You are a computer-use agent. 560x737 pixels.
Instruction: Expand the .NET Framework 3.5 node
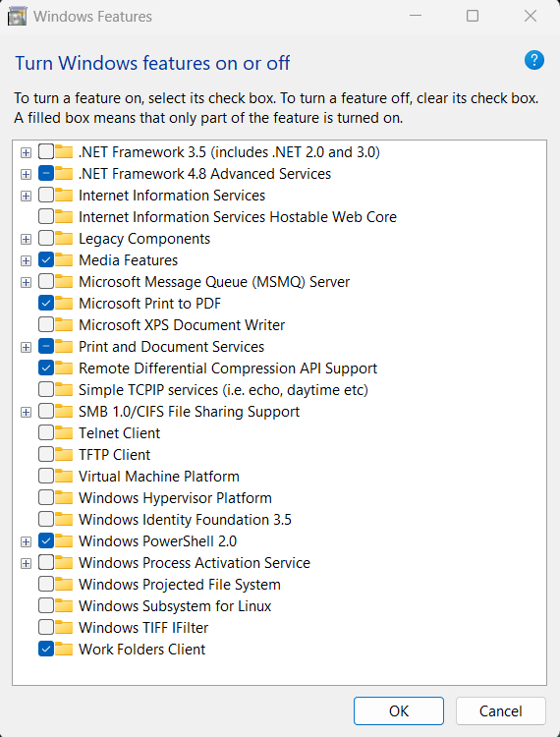coord(26,152)
